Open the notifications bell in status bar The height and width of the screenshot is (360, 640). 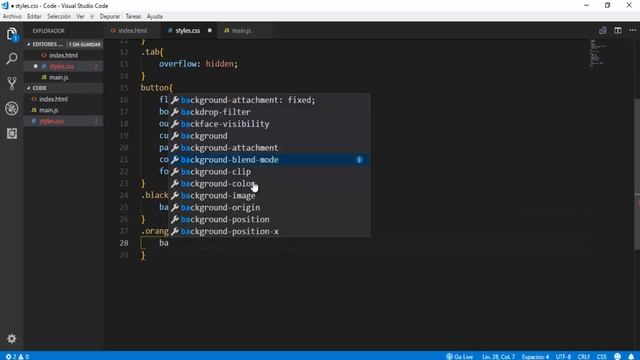click(631, 356)
